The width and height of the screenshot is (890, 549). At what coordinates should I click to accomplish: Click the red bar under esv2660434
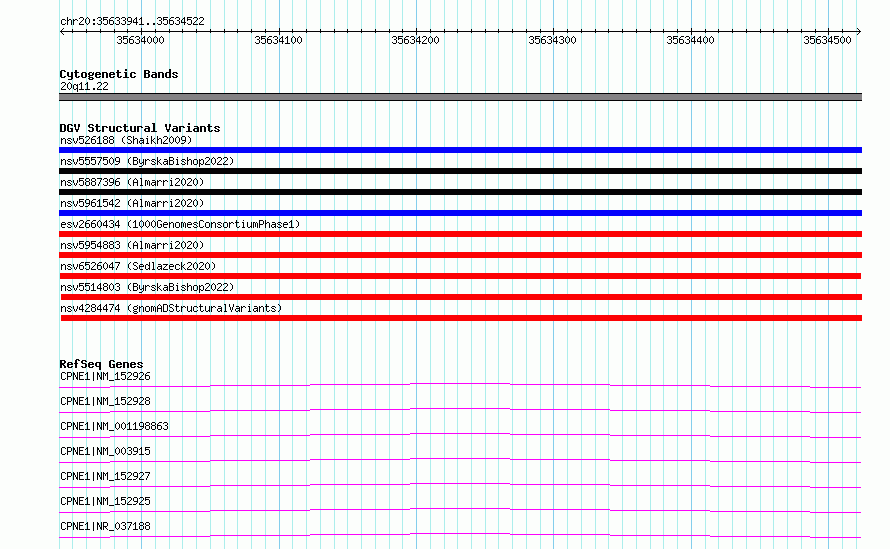tap(460, 234)
